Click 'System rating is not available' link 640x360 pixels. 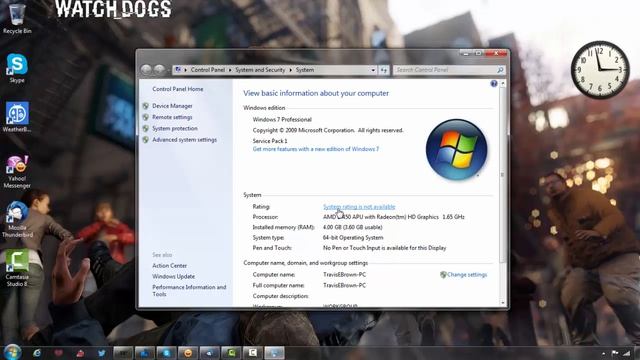point(359,207)
